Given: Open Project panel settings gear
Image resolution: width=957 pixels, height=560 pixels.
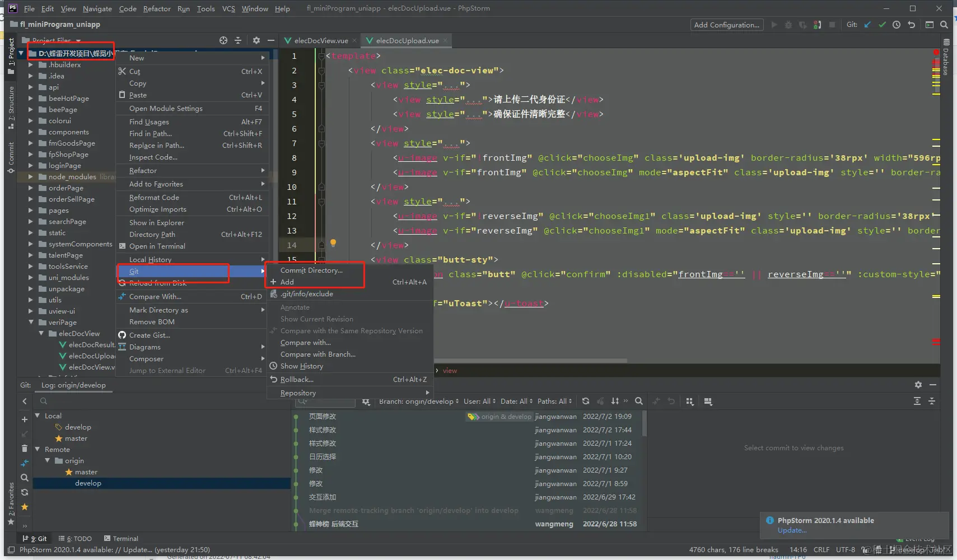Looking at the screenshot, I should [x=256, y=40].
